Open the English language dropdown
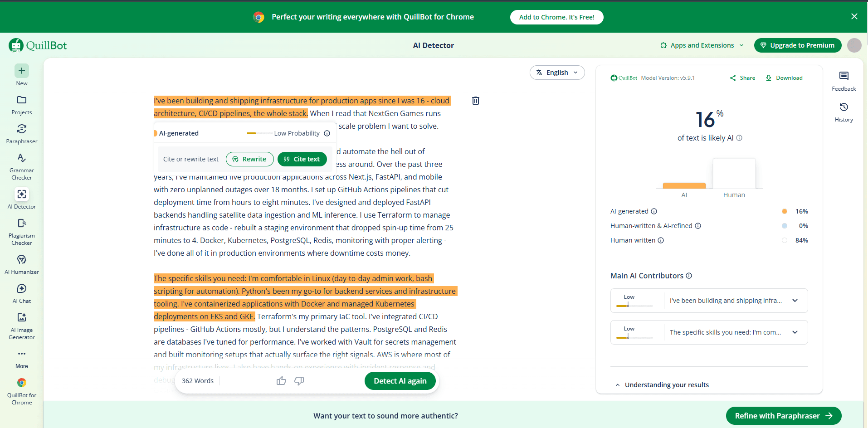Image resolution: width=868 pixels, height=428 pixels. (557, 72)
